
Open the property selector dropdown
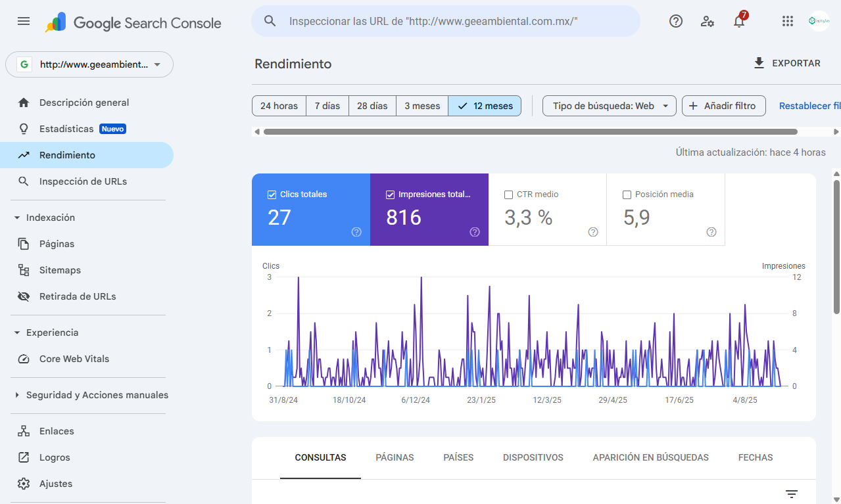(x=89, y=64)
